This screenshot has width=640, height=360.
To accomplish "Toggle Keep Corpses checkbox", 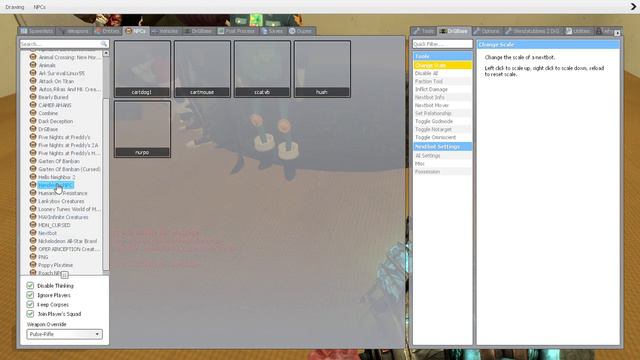I will tap(30, 304).
